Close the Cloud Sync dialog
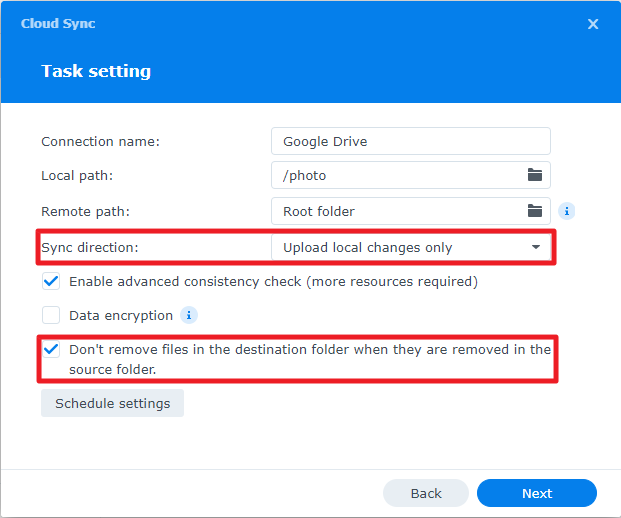 coord(593,24)
